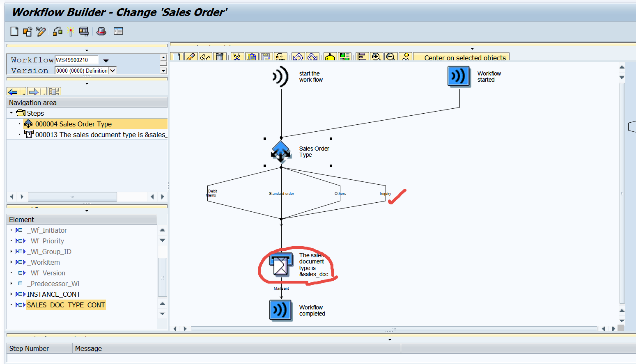Open the Version dropdown list
636x364 pixels.
[x=113, y=71]
